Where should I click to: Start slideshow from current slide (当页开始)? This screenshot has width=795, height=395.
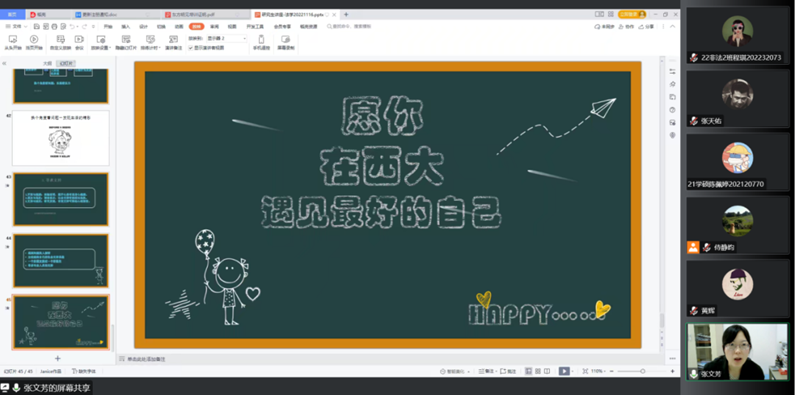[x=34, y=43]
